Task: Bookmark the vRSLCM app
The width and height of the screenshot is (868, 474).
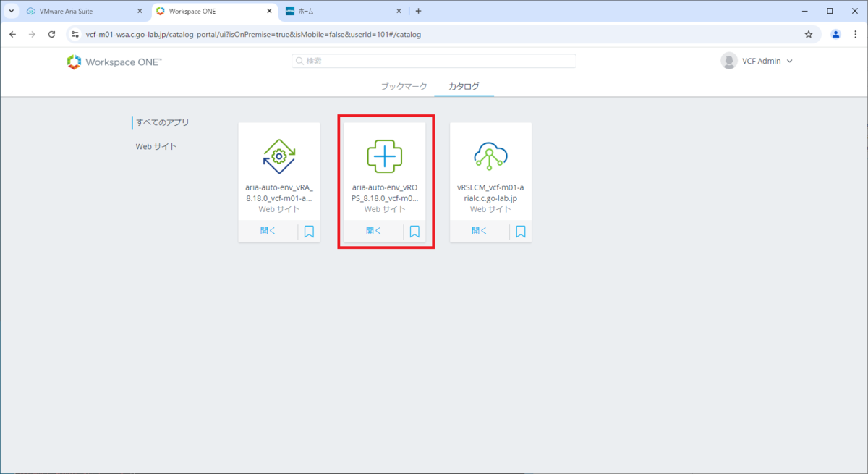Action: (x=520, y=232)
